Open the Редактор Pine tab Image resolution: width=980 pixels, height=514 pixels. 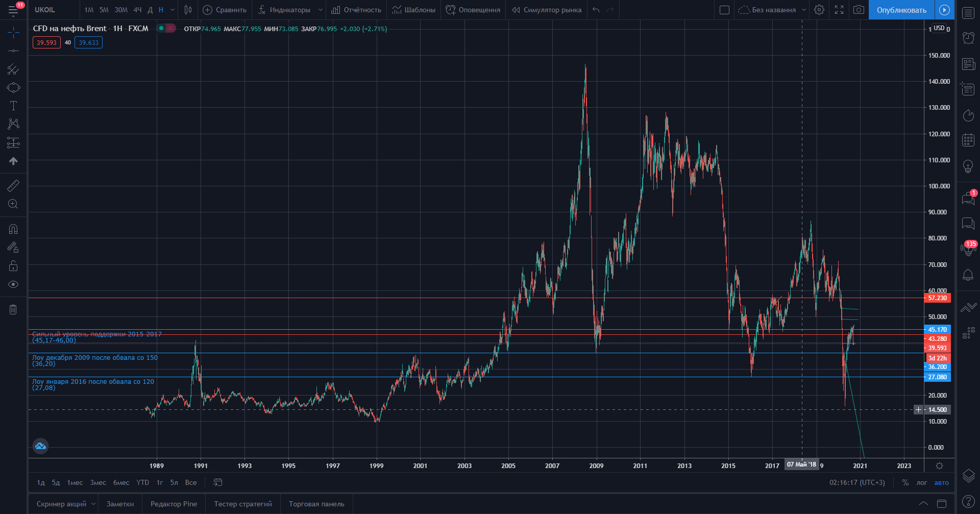point(174,504)
